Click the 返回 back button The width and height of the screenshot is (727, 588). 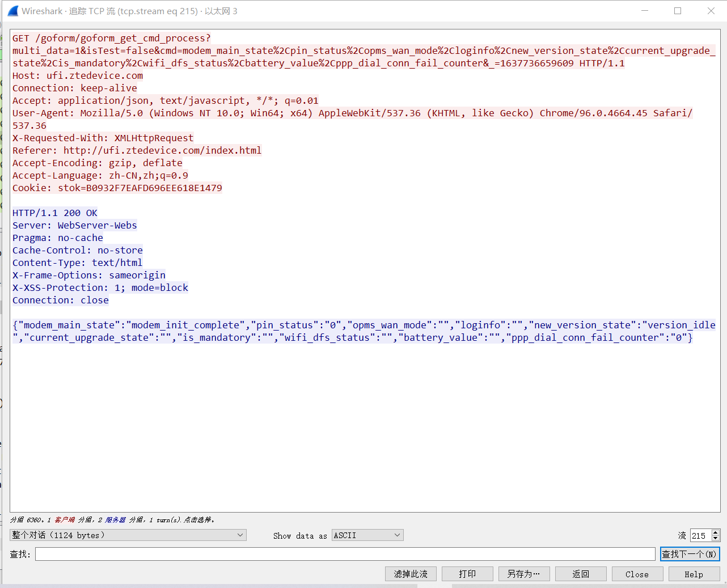(x=581, y=574)
